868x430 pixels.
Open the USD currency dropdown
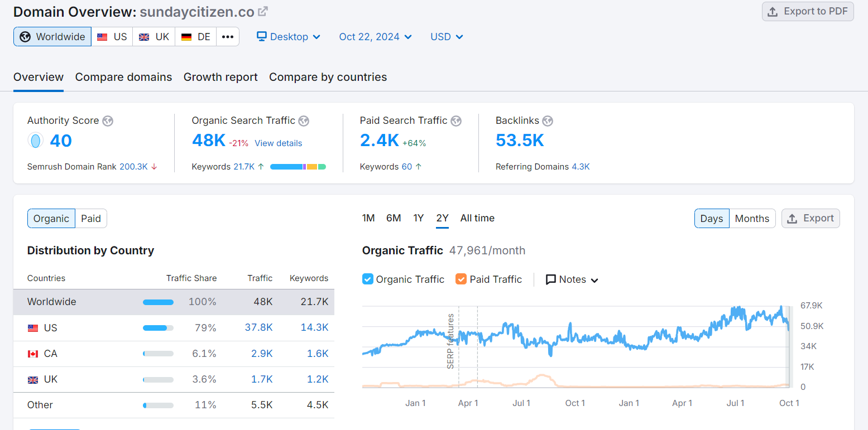point(447,37)
